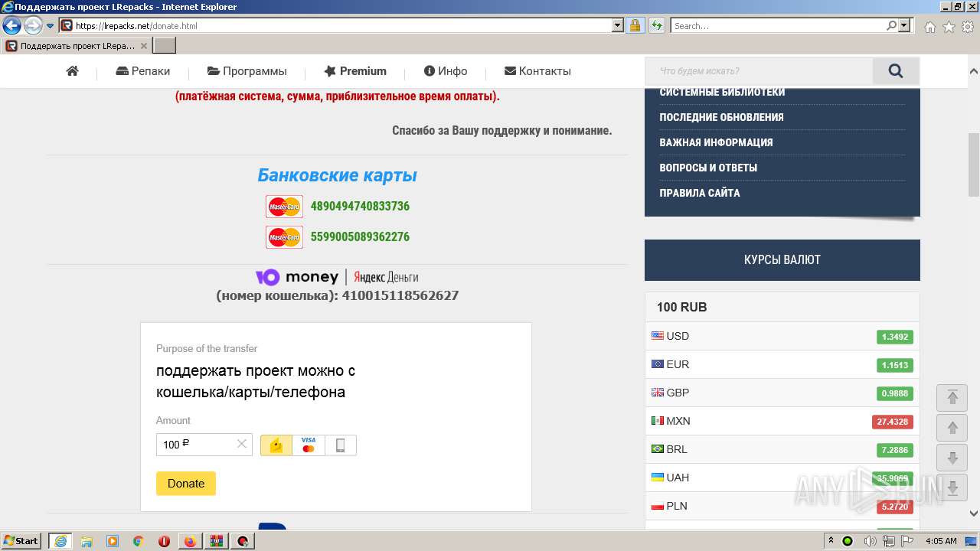Open the Контакты page
This screenshot has width=980, height=551.
[x=538, y=71]
